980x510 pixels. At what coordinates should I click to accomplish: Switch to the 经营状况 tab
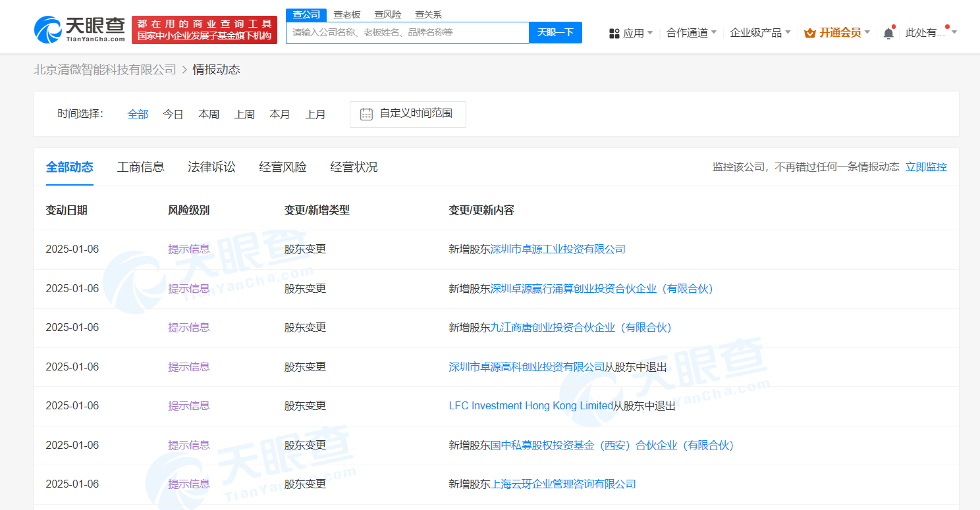tap(354, 167)
